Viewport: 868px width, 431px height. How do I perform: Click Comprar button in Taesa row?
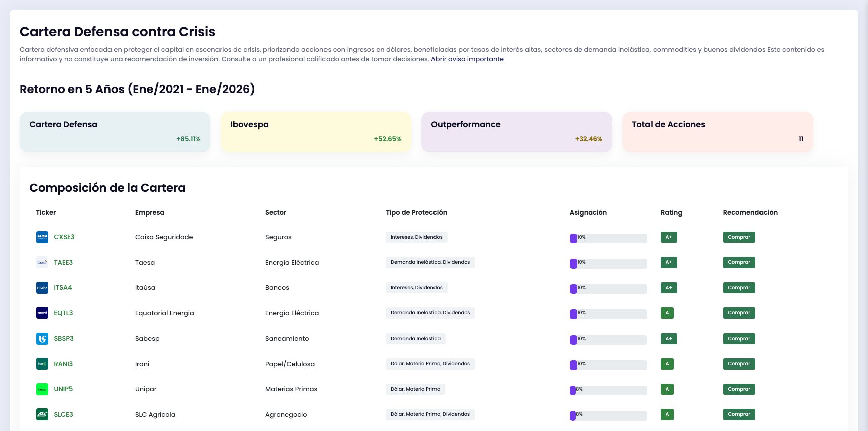(739, 262)
